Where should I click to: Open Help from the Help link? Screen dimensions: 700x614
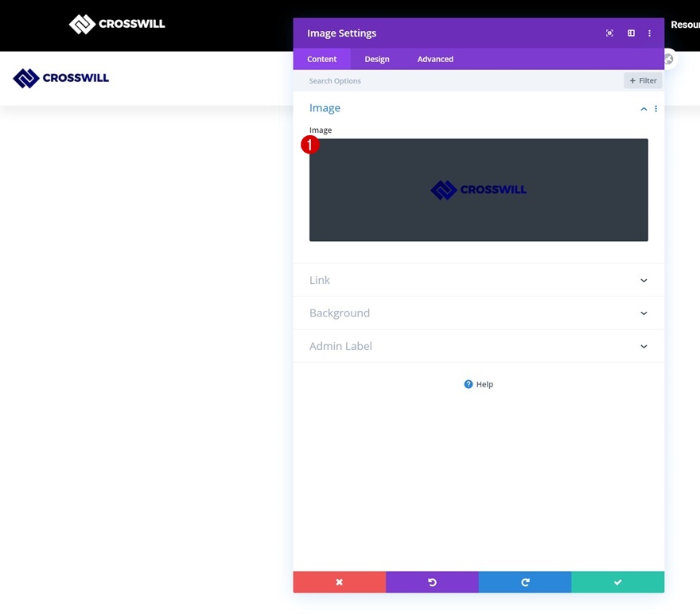[x=484, y=384]
